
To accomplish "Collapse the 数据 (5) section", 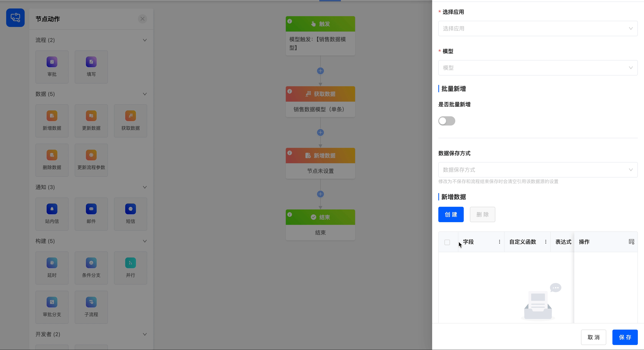I will pos(144,94).
